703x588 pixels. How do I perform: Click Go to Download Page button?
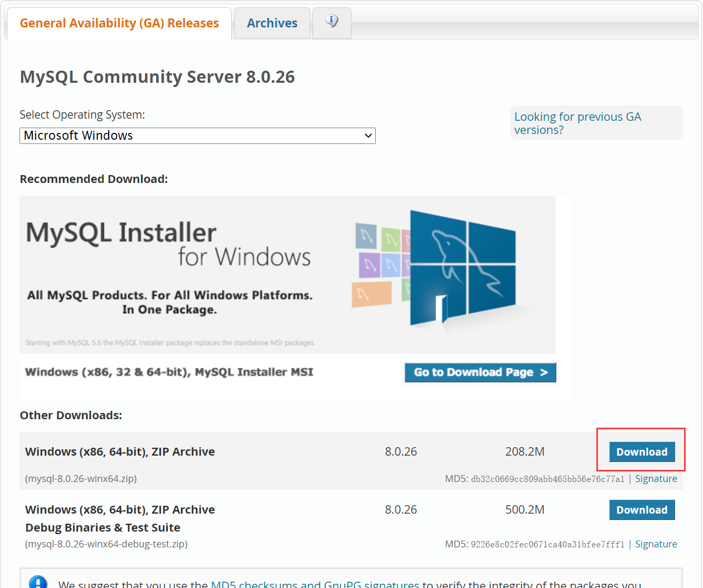tap(480, 372)
